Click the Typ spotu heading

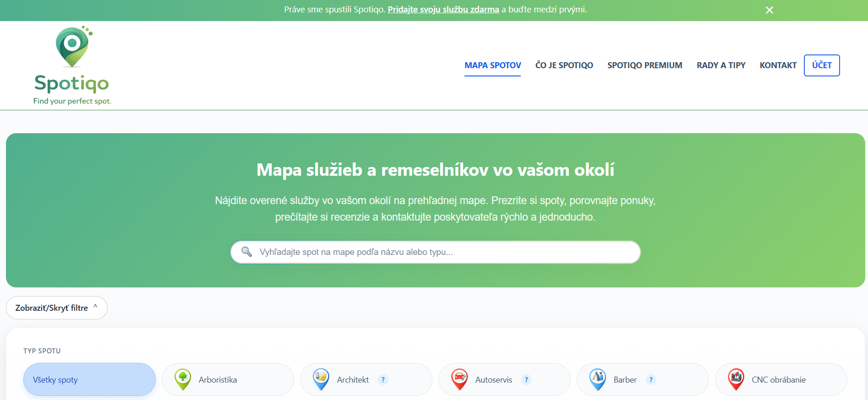pyautogui.click(x=42, y=351)
